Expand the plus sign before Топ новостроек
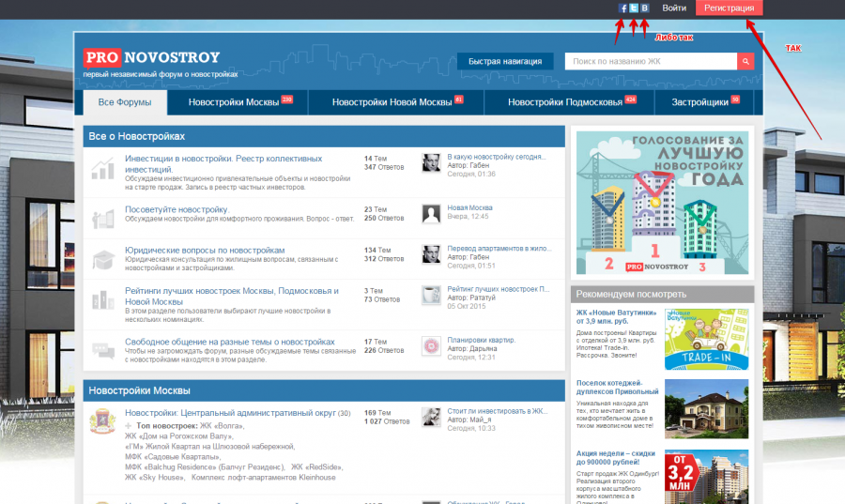The image size is (845, 504). [x=129, y=426]
